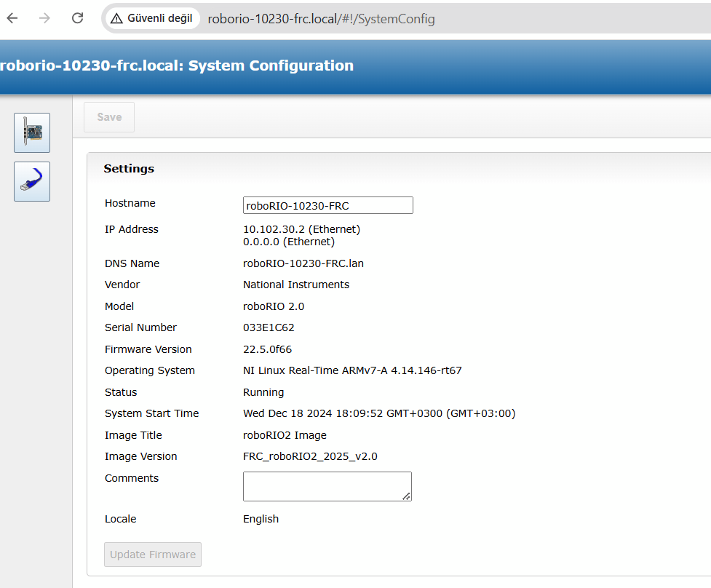This screenshot has width=711, height=588.
Task: Focus the Hostname input field
Action: point(327,205)
